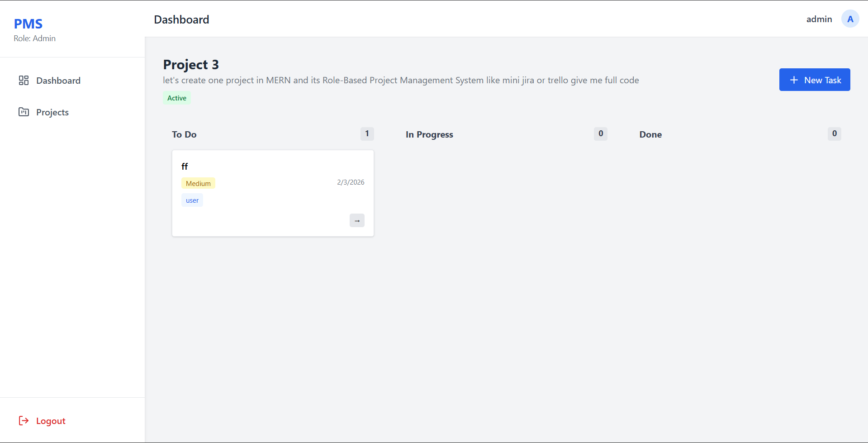This screenshot has width=868, height=443.
Task: Open the Dashboard menu item
Action: click(x=58, y=81)
